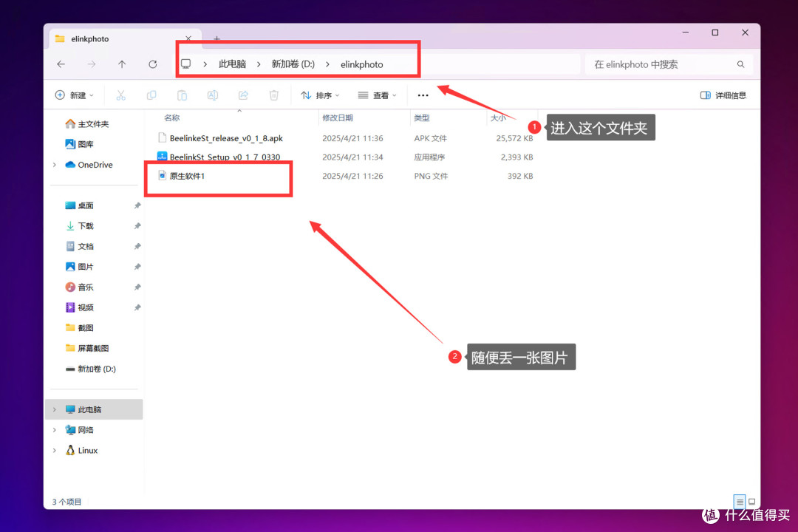Sort by the 类型 column header
798x532 pixels.
422,117
